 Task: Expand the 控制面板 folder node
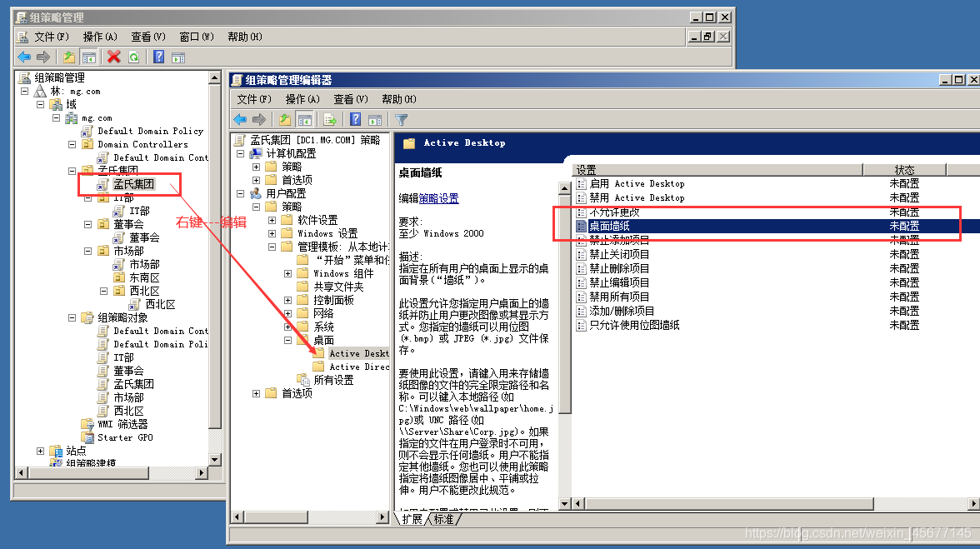(x=287, y=301)
